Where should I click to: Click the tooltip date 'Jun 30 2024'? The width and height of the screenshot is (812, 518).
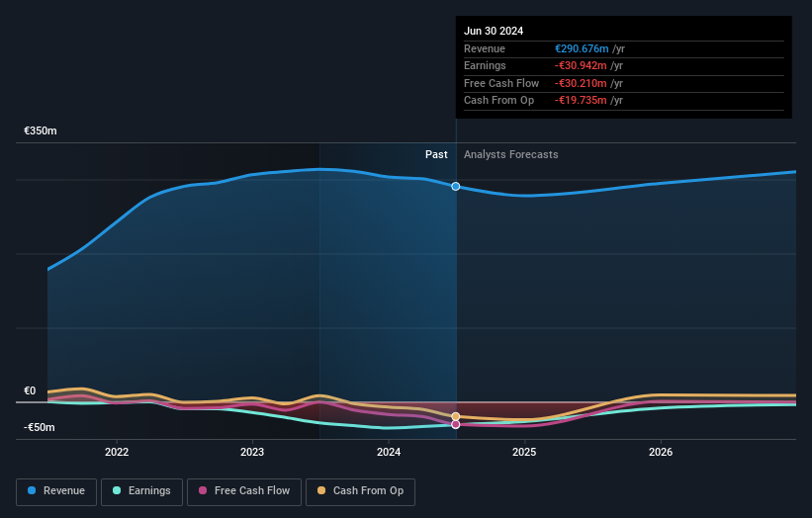click(494, 31)
